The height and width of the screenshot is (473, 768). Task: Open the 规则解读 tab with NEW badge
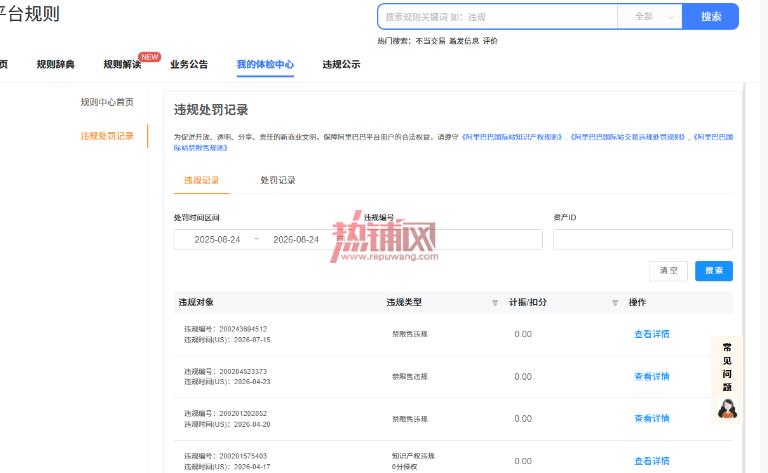tap(122, 64)
